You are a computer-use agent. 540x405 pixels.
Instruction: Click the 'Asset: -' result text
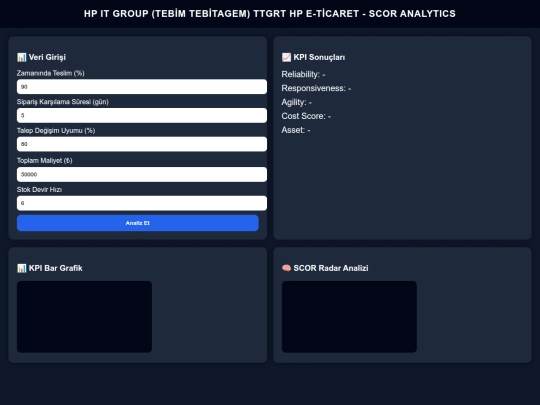click(296, 130)
